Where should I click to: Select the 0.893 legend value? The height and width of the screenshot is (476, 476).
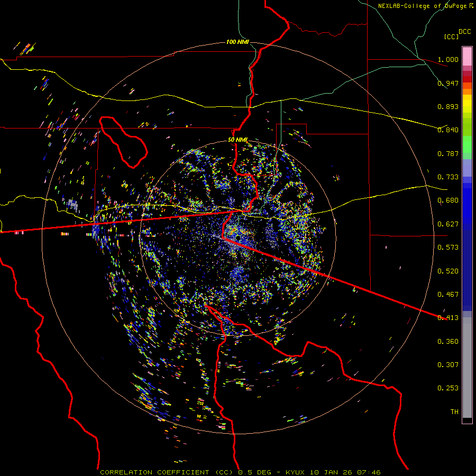[x=448, y=106]
